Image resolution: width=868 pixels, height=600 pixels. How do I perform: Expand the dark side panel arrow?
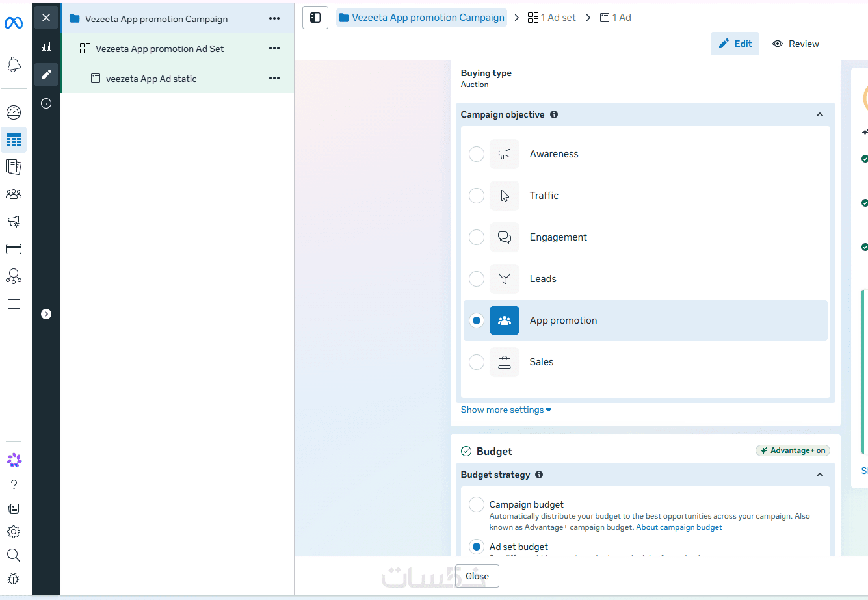click(46, 314)
